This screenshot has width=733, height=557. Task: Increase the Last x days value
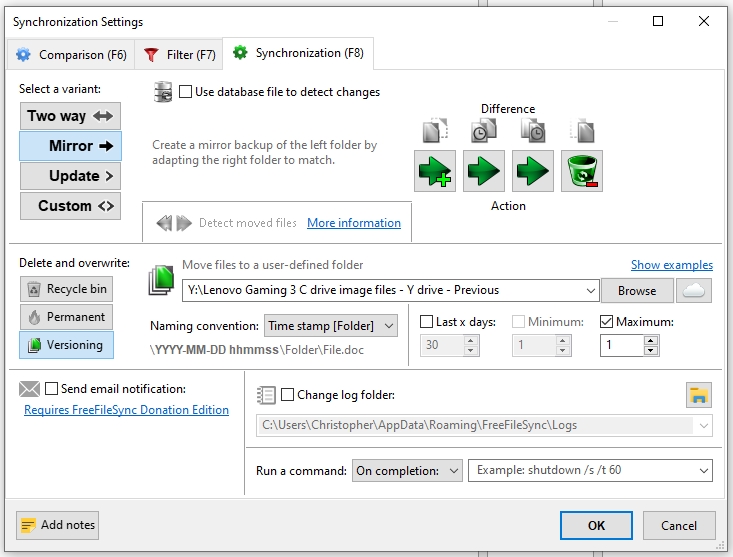point(471,340)
